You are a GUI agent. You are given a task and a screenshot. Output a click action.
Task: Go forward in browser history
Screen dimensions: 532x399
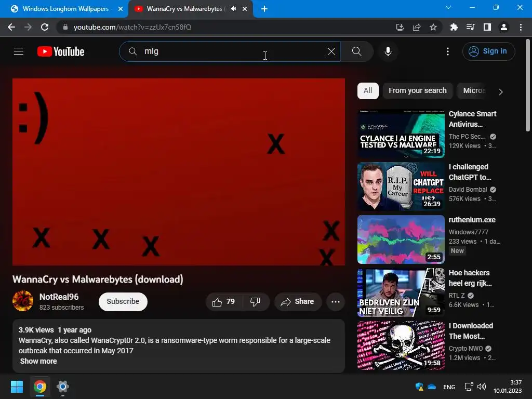28,27
